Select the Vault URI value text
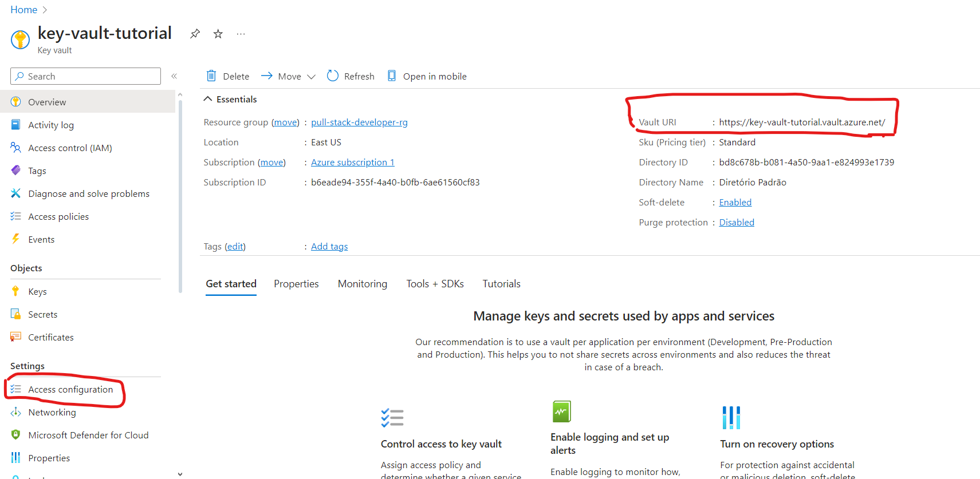980x479 pixels. 802,122
